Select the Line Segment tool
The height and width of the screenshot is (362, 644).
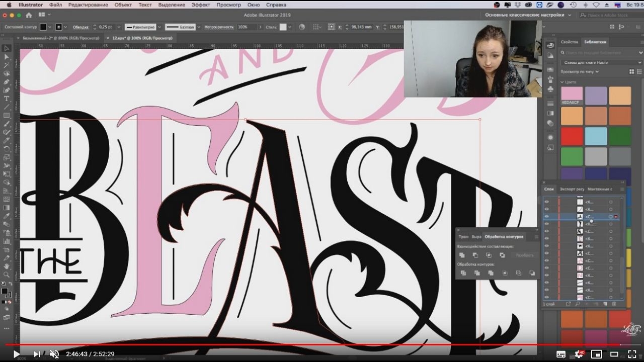coord(7,107)
